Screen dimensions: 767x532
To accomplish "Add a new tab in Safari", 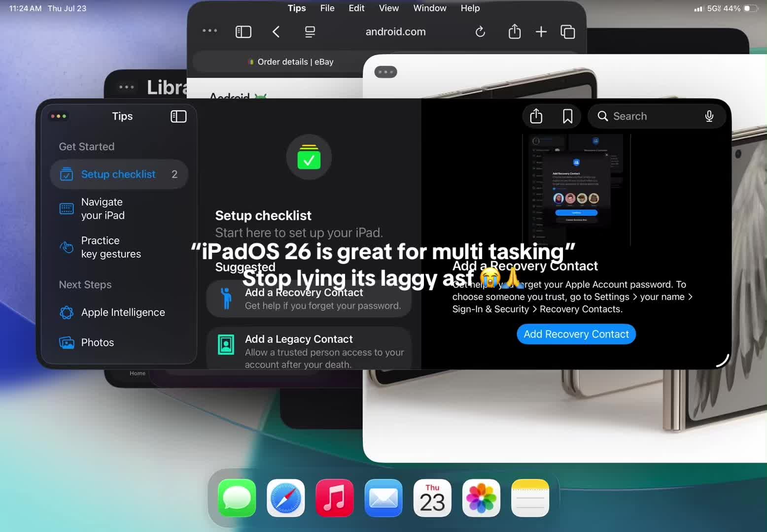I will tap(541, 32).
